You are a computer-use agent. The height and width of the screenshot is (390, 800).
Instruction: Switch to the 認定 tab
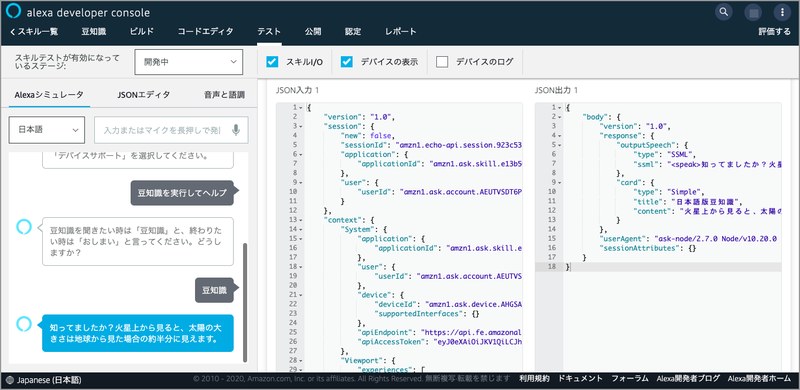click(353, 32)
